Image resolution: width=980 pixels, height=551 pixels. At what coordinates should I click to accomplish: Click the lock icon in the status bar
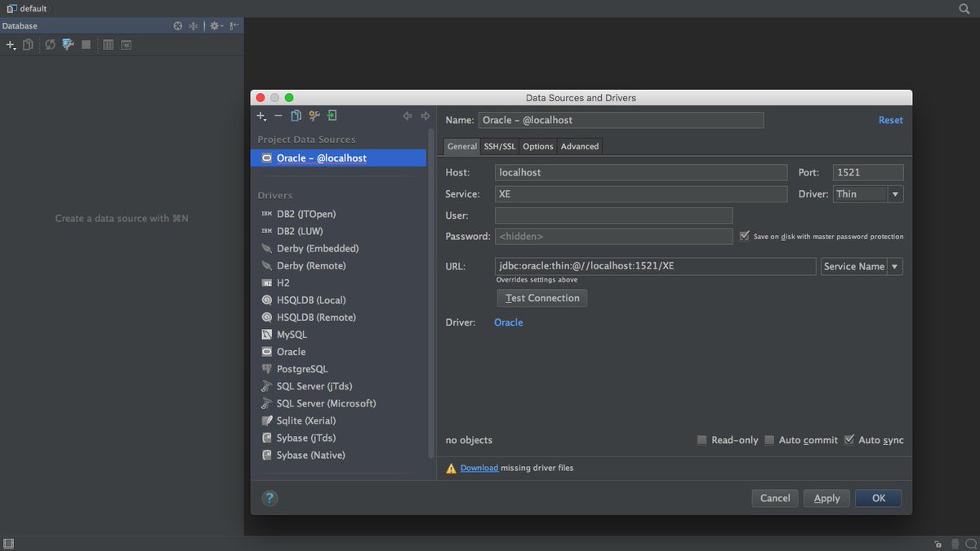938,544
